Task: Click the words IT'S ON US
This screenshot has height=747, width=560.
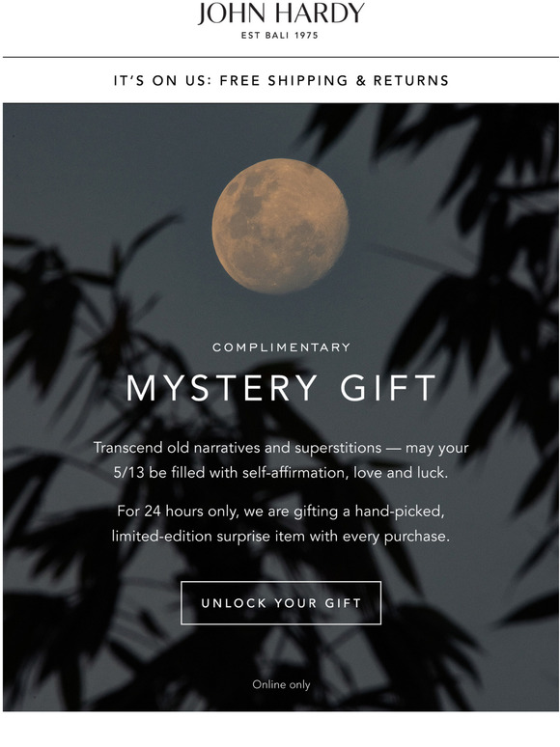Action: (x=162, y=80)
